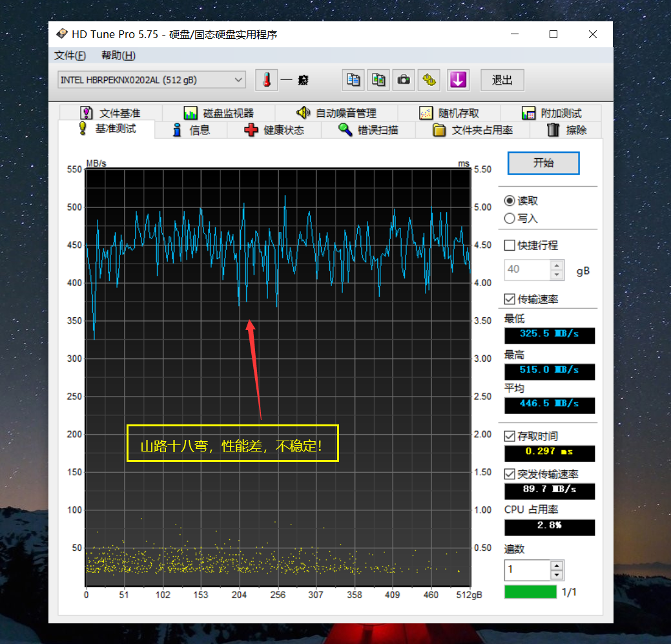Close the HD Tune Pro window

click(x=593, y=34)
